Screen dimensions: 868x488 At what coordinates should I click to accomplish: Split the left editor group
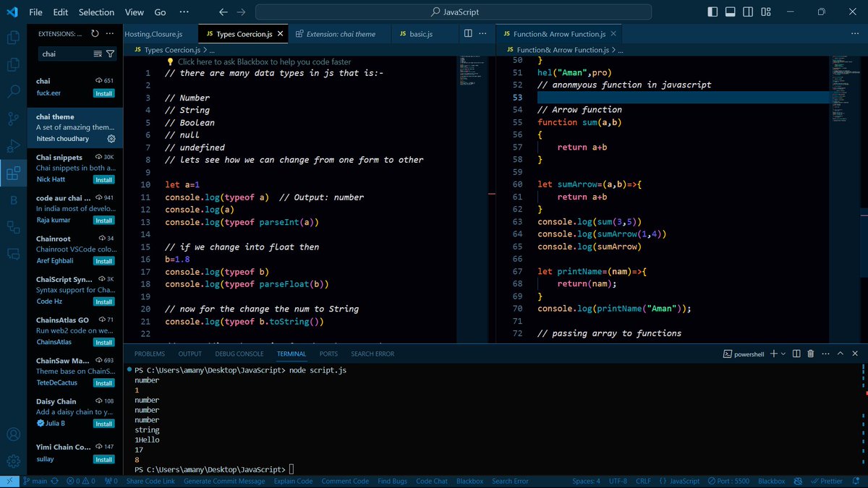point(468,33)
